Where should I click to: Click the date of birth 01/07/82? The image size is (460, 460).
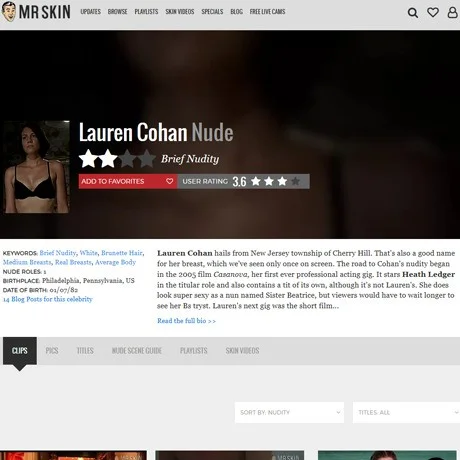click(x=64, y=290)
